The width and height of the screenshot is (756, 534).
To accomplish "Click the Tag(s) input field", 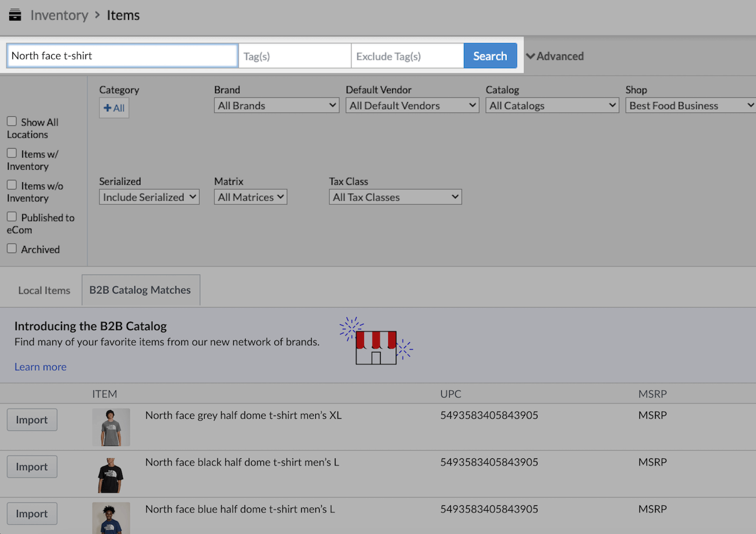I will coord(294,56).
